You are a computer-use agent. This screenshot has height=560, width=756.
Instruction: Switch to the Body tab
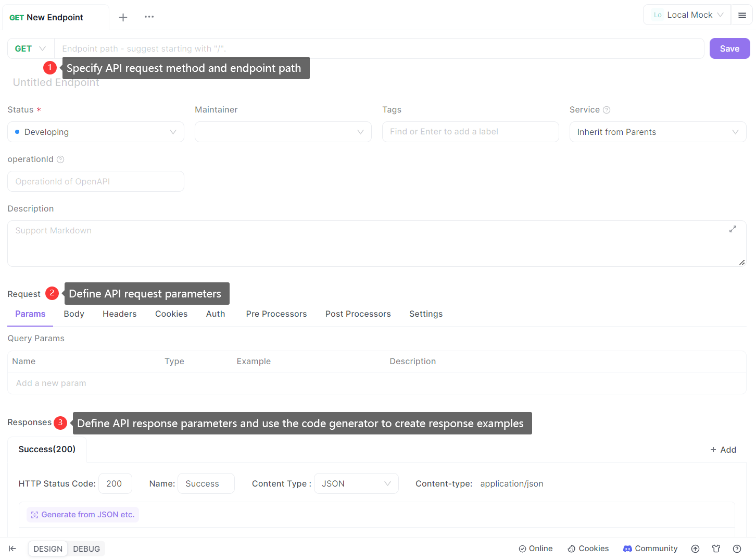click(x=74, y=314)
